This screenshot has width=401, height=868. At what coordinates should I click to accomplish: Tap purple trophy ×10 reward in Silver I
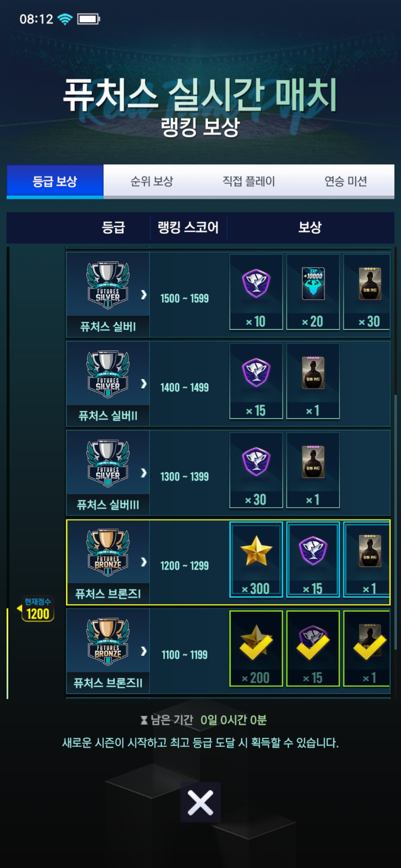click(256, 292)
